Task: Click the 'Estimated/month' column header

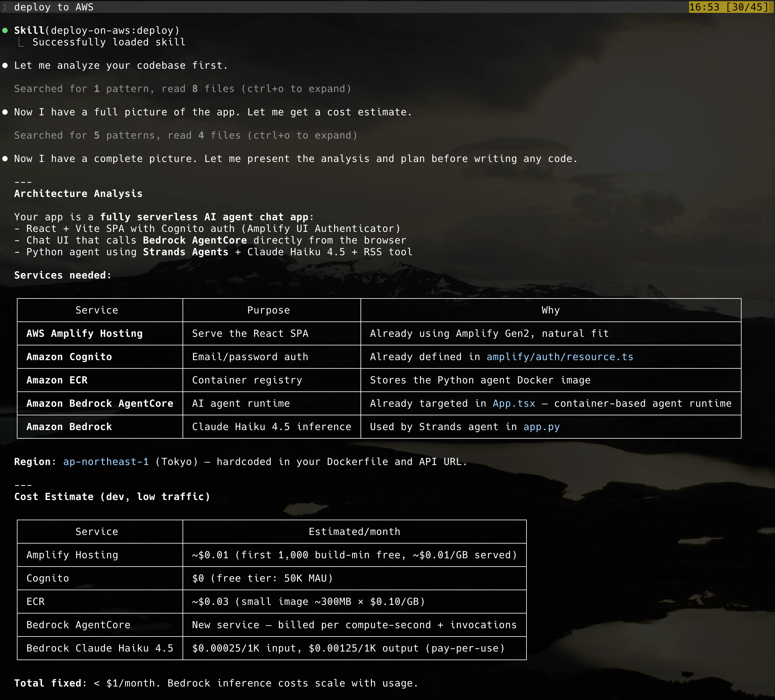Action: tap(354, 532)
